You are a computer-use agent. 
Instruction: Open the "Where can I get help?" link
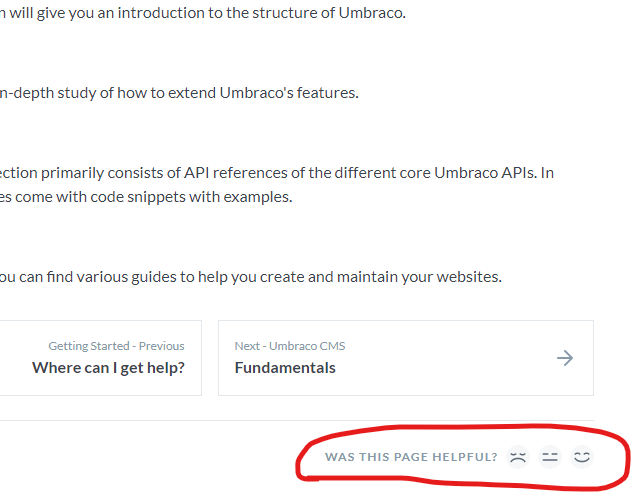tap(108, 368)
